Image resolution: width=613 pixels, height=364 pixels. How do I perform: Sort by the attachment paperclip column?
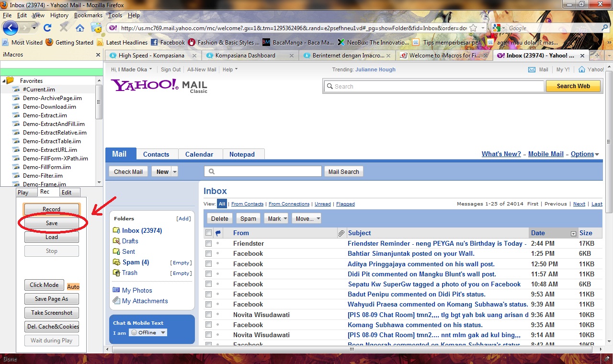click(x=341, y=233)
